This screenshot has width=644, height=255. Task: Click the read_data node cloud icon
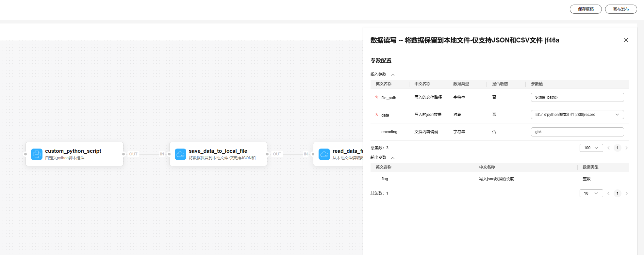[x=324, y=154]
